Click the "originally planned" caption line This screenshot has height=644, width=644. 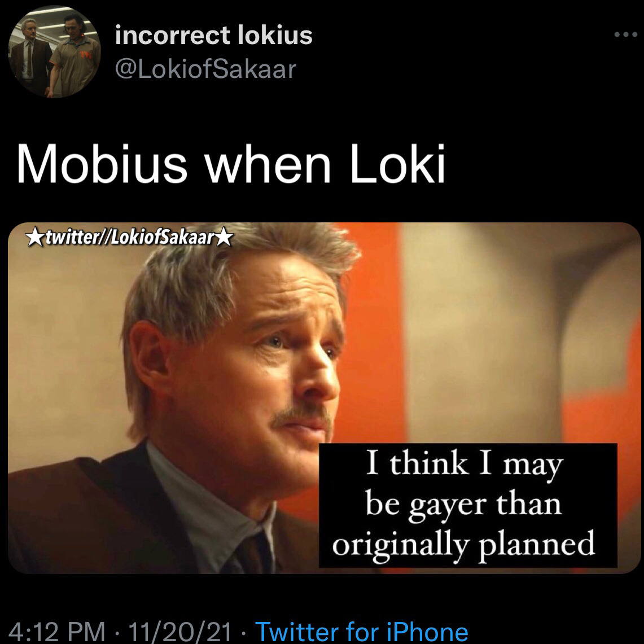[464, 545]
